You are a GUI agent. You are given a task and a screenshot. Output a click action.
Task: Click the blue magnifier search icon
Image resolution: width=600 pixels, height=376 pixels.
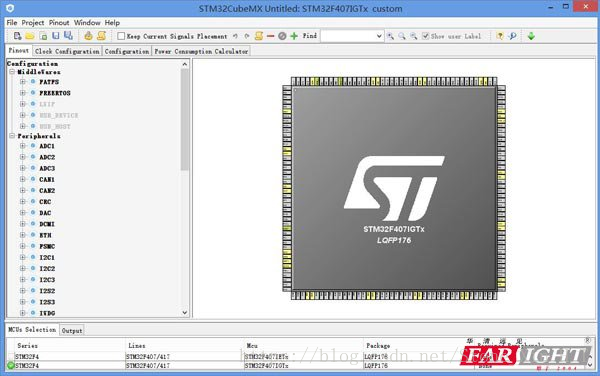(x=512, y=36)
